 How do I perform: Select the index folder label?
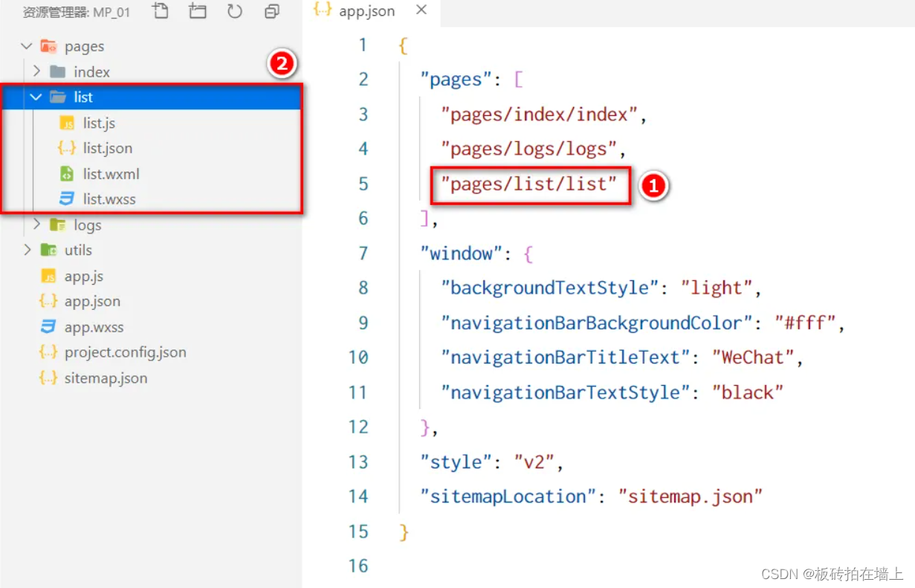click(x=91, y=72)
